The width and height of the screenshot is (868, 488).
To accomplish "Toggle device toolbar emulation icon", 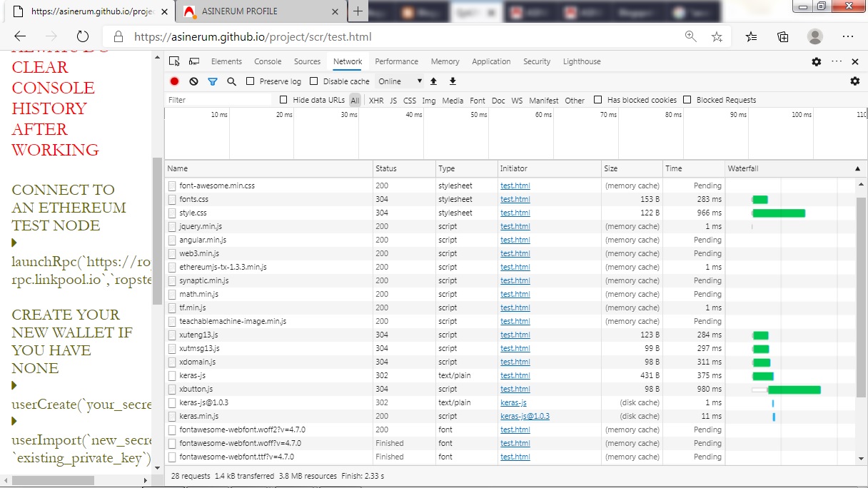I will point(193,61).
